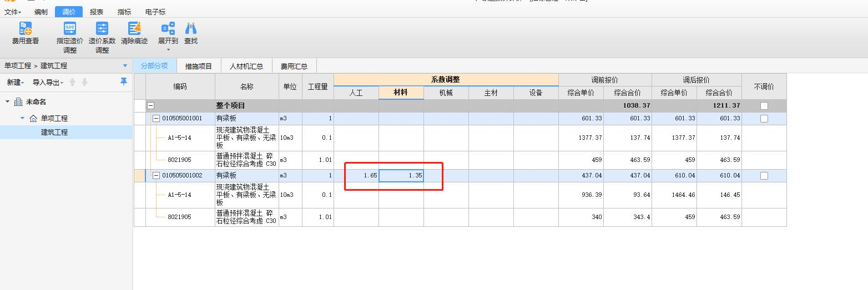Click the 主材 coefficient column header
Image resolution: width=868 pixels, height=290 pixels.
tap(491, 93)
